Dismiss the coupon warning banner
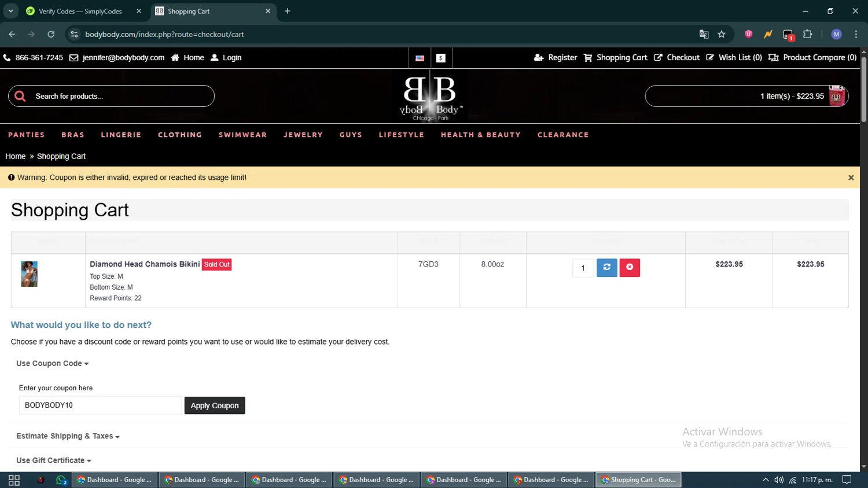This screenshot has width=868, height=488. click(x=851, y=178)
